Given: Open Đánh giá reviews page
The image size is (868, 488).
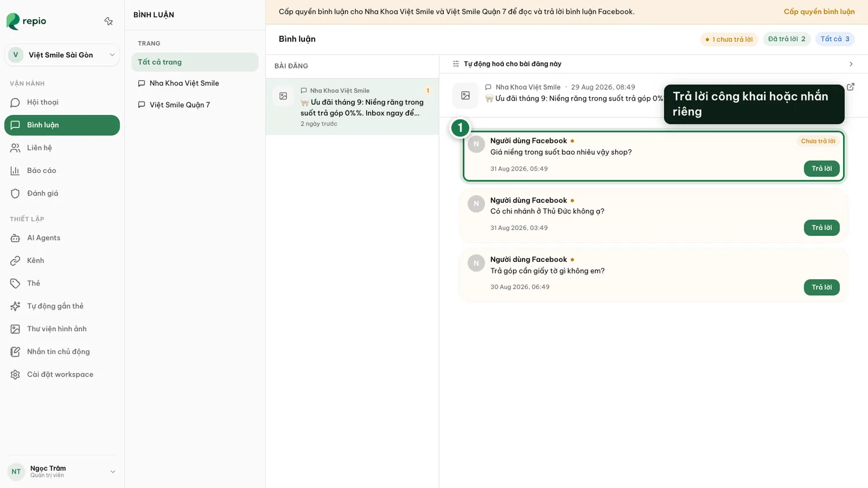Looking at the screenshot, I should tap(62, 194).
